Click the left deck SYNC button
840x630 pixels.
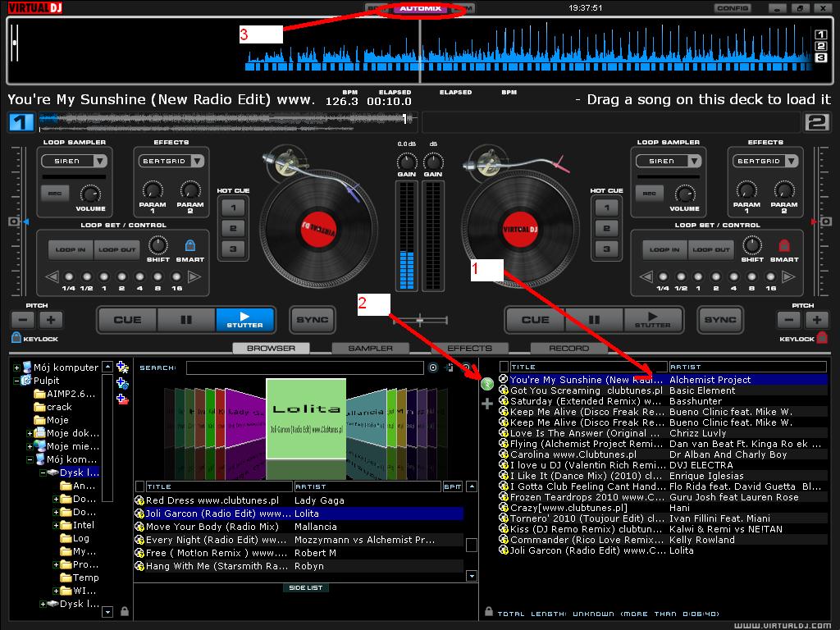click(x=313, y=320)
